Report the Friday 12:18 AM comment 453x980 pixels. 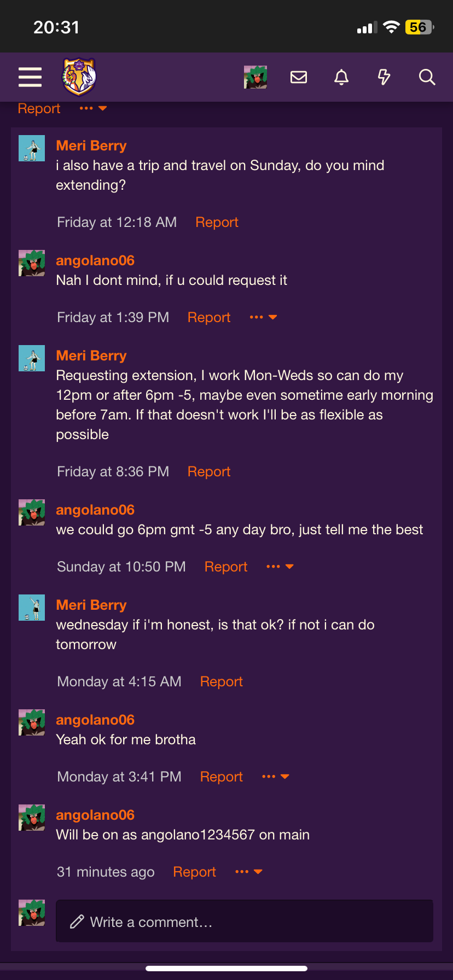pyautogui.click(x=217, y=222)
